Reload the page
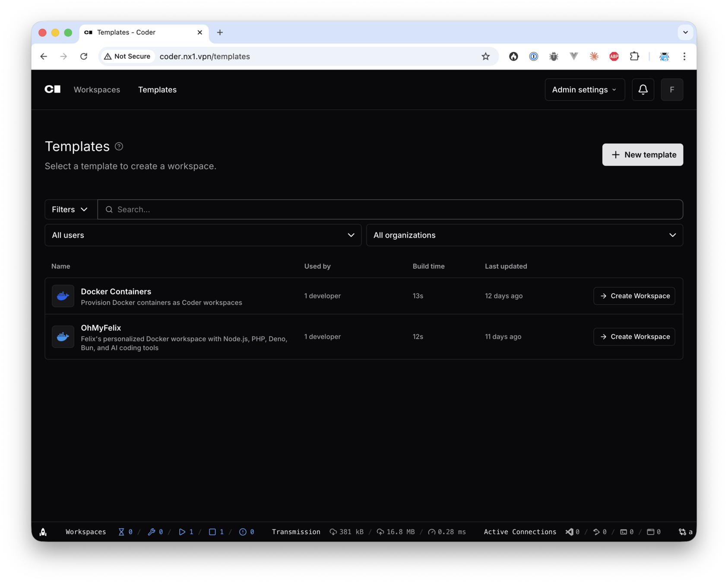 click(84, 56)
